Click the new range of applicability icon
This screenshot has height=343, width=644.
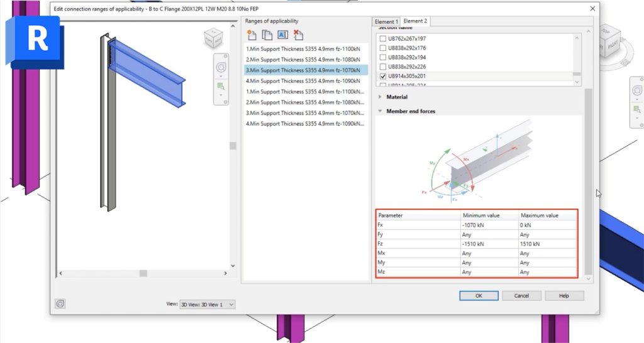coord(252,35)
